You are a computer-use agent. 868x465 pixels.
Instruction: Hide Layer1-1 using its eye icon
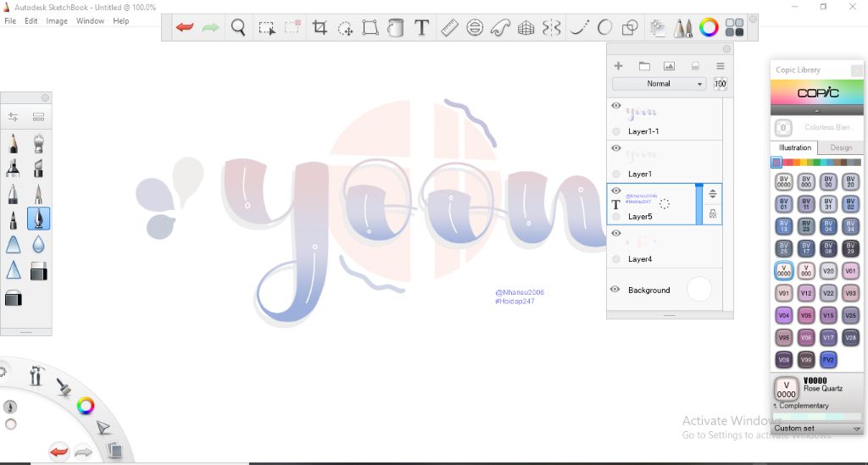click(x=616, y=106)
